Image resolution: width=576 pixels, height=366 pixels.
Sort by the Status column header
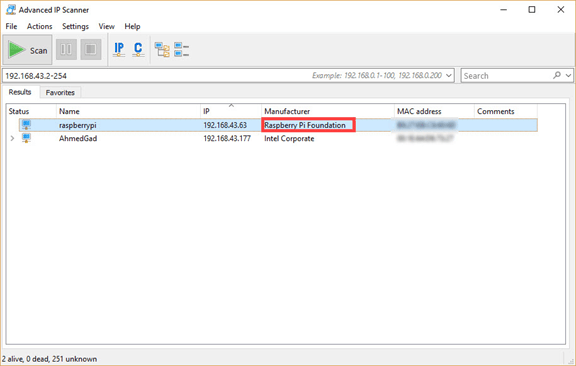[x=31, y=111]
